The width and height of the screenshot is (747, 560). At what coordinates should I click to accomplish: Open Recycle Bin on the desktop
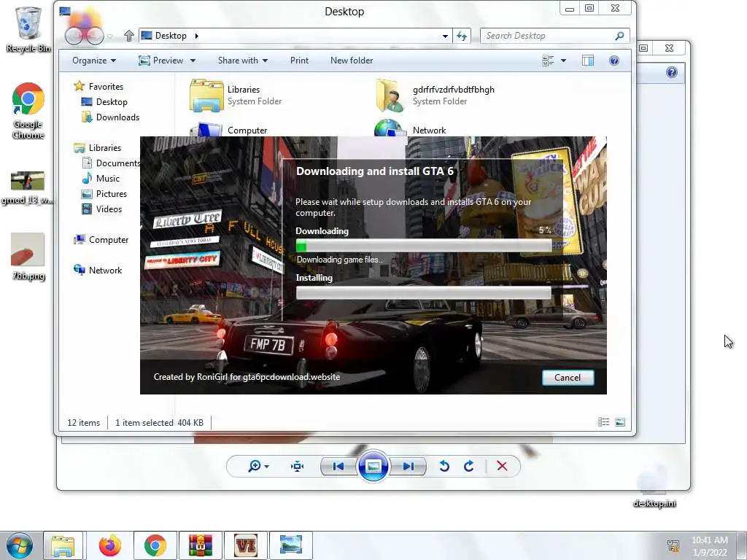(28, 29)
